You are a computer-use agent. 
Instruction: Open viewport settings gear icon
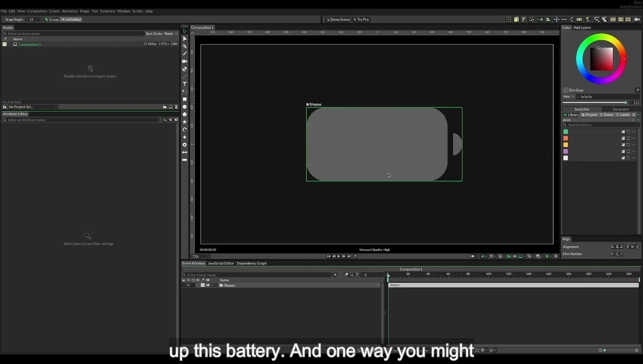click(x=556, y=256)
